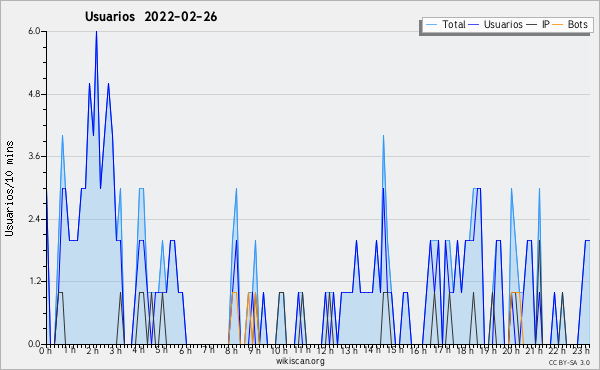Click the '11 h' x-axis label

302,350
